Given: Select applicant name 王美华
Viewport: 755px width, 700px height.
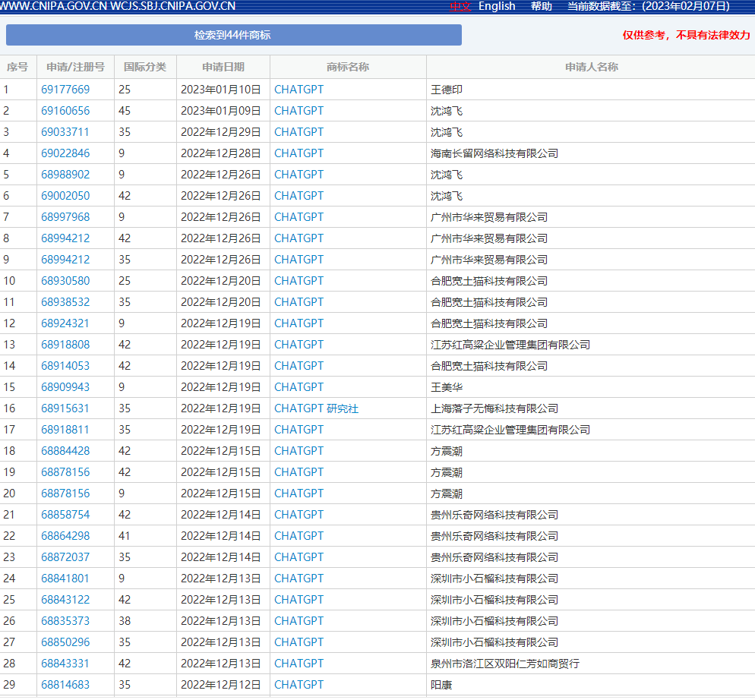Looking at the screenshot, I should pos(447,387).
